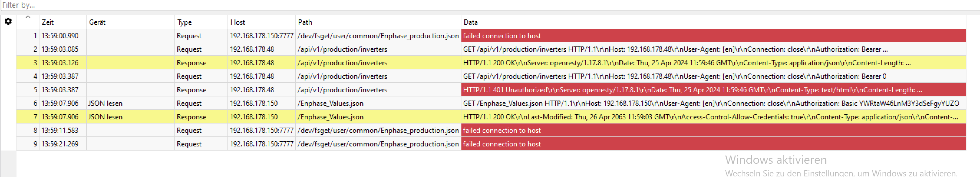Click the Data column header
The width and height of the screenshot is (980, 177).
click(471, 22)
